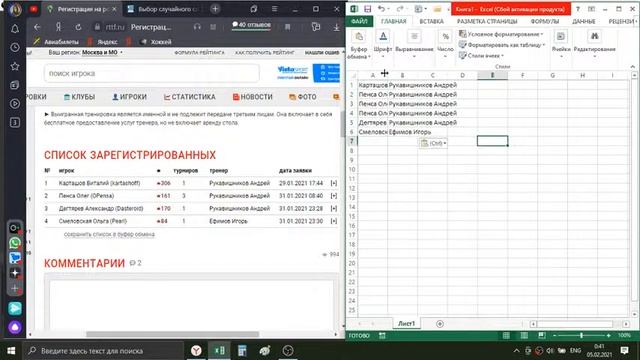The height and width of the screenshot is (360, 640).
Task: Open ribbon display options in Excel
Action: 591,9
